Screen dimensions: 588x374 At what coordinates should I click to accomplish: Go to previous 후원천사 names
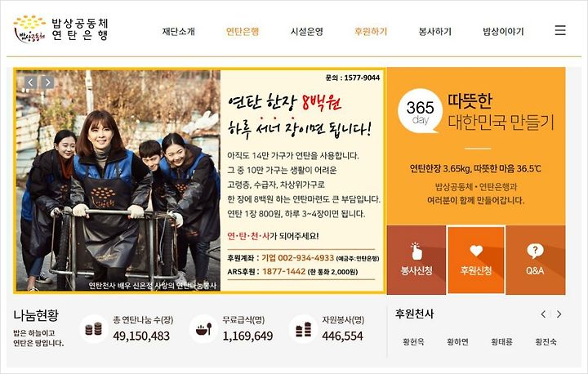pyautogui.click(x=543, y=314)
